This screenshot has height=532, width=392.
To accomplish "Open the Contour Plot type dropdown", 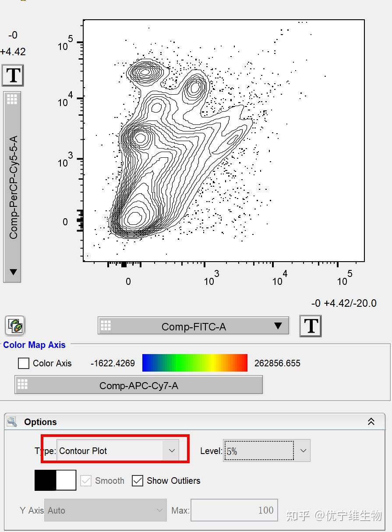I will tap(118, 450).
